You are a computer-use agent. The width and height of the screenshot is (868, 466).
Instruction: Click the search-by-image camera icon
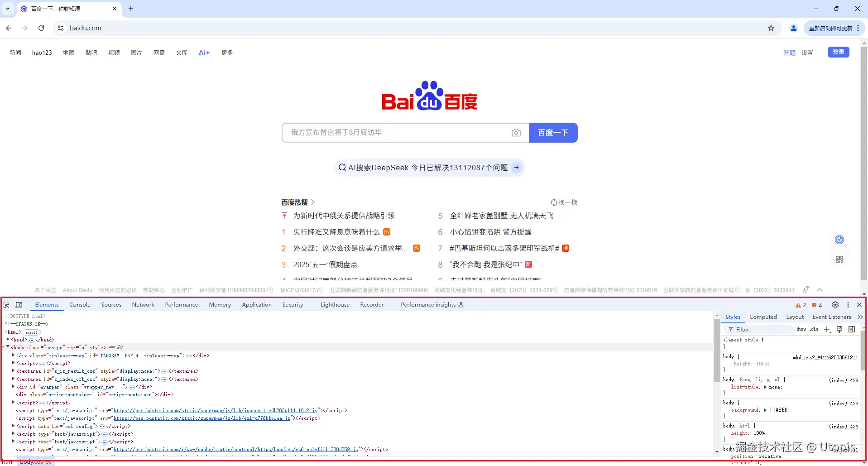(x=516, y=133)
